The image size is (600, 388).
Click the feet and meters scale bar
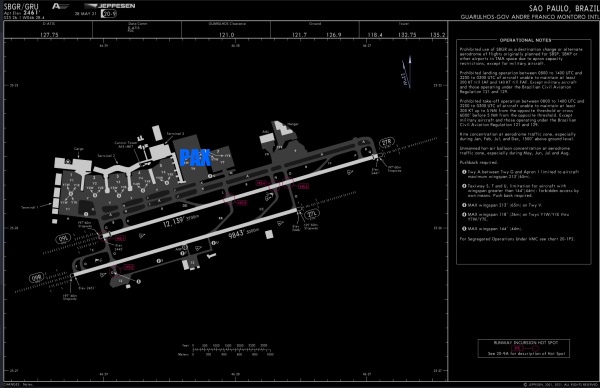click(226, 350)
